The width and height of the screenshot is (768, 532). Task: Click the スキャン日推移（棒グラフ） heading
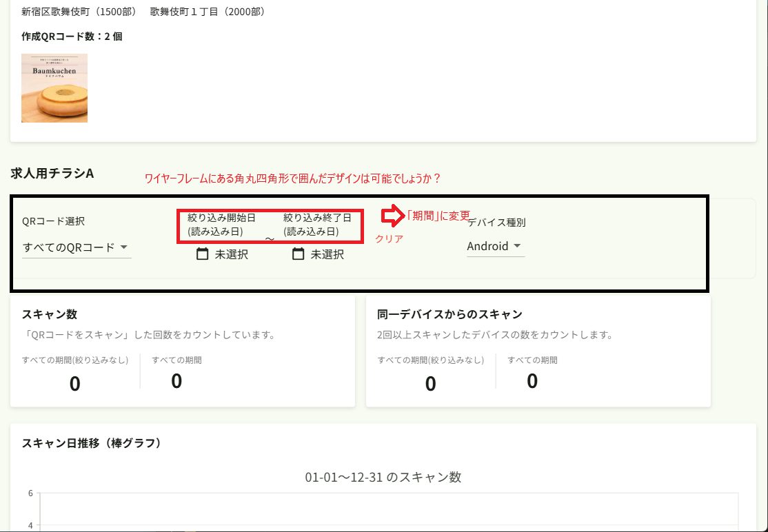[92, 443]
